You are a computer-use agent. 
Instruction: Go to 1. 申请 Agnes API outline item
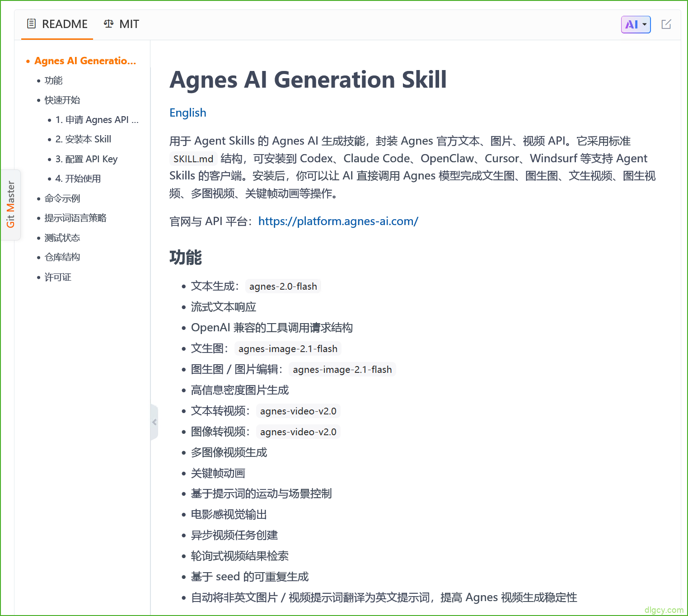tap(97, 120)
